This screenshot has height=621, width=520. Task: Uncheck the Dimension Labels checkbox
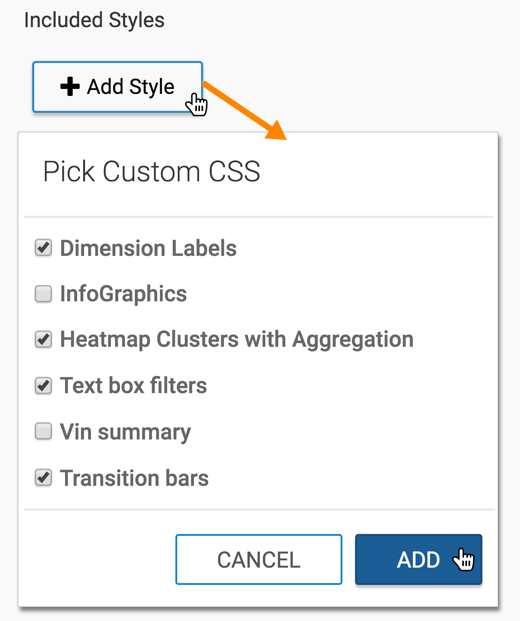(x=43, y=248)
